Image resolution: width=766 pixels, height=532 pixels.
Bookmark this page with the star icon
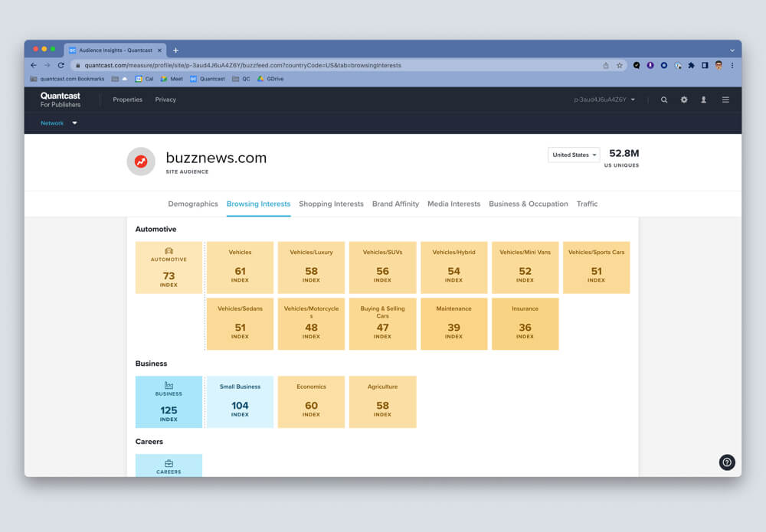(x=620, y=65)
